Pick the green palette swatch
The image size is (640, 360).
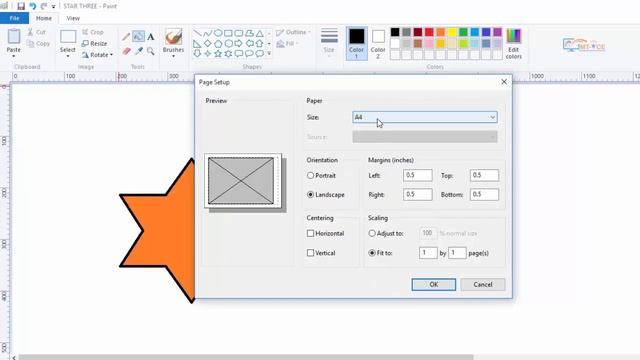pos(463,32)
